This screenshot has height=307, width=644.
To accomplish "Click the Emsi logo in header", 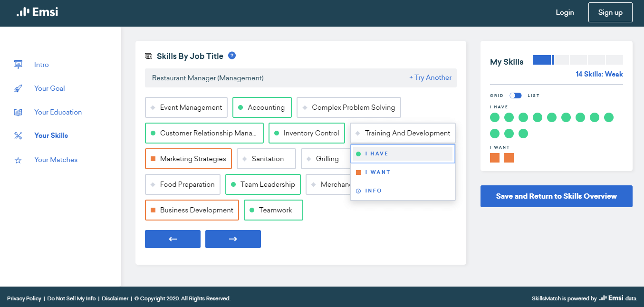I will (37, 12).
